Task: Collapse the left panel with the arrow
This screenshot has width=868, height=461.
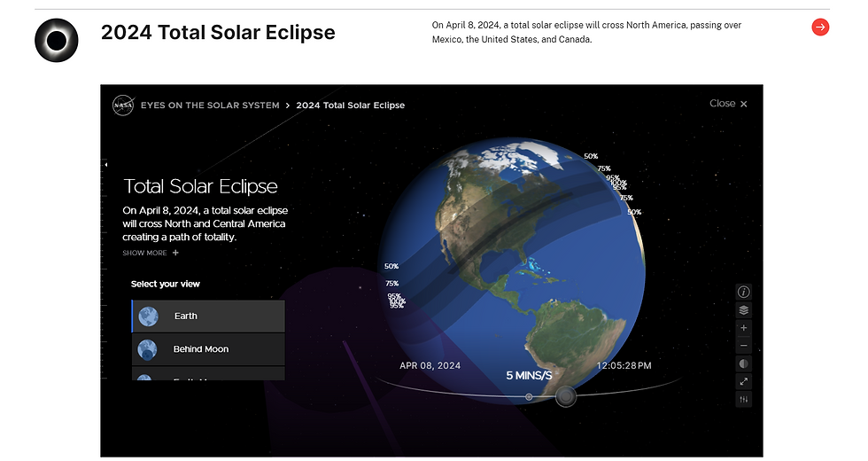Action: (105, 164)
